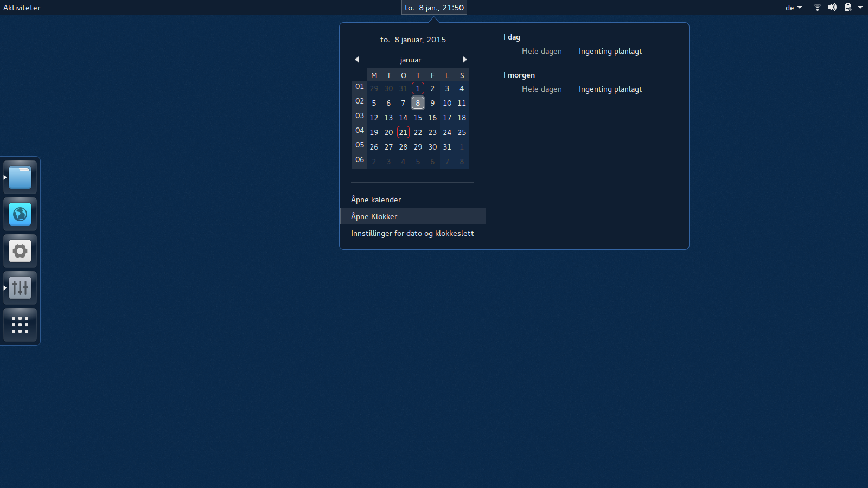Click 'Hele dagen' under I dag

pos(542,51)
